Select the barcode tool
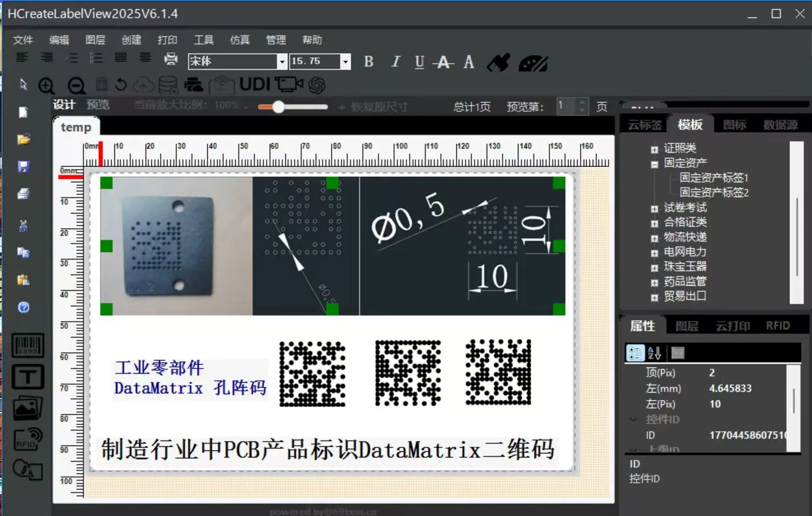 [28, 346]
